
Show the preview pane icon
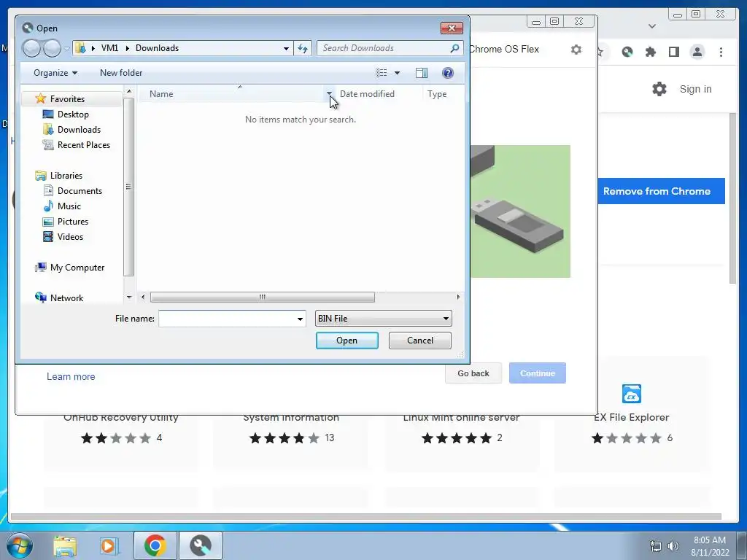(x=422, y=73)
